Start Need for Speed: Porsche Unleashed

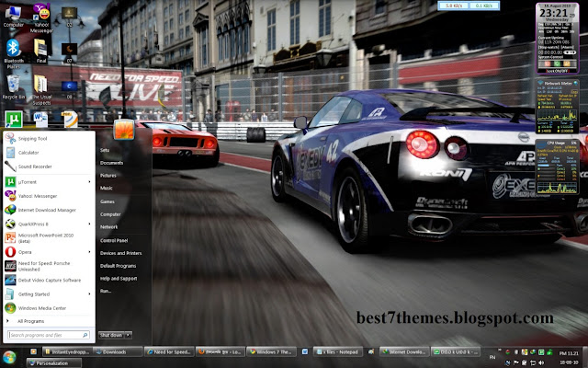point(48,266)
